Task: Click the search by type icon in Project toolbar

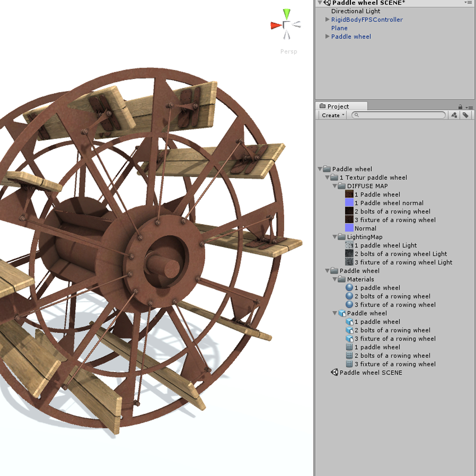Action: point(454,115)
